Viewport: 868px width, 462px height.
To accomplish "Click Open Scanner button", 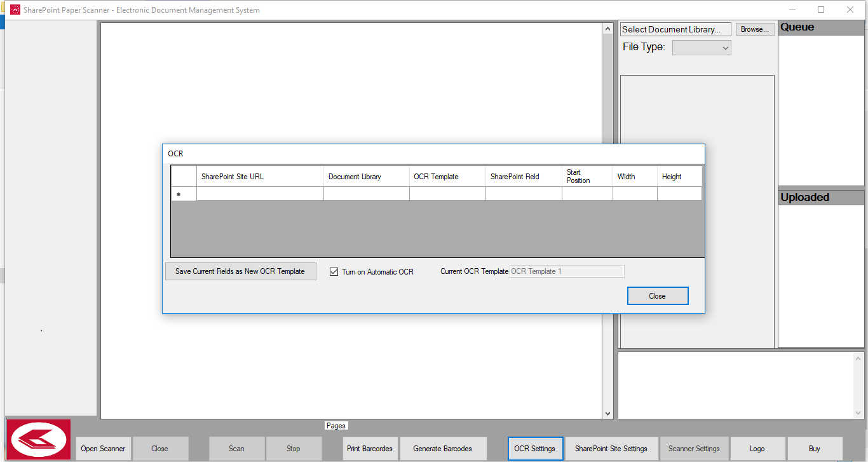I will tap(103, 449).
